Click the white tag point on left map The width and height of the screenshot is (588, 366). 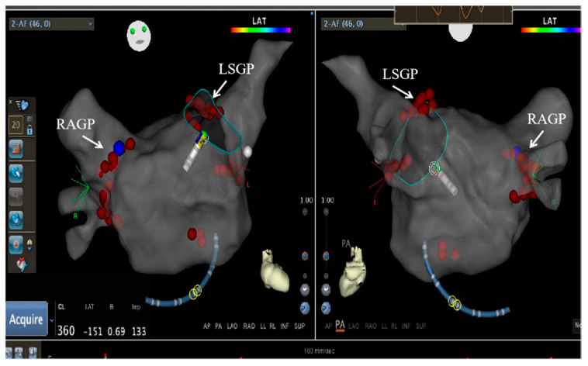click(247, 151)
